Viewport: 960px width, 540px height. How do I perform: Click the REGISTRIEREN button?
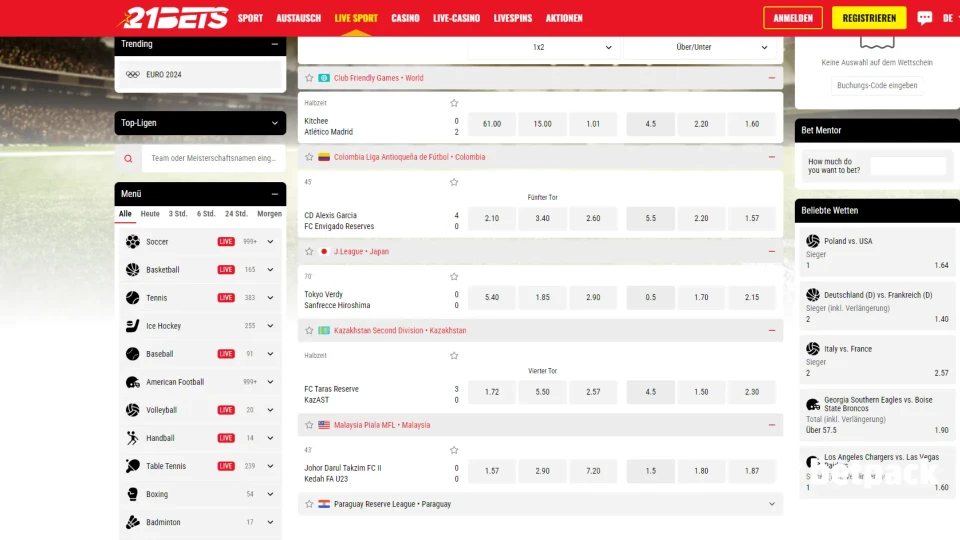869,18
